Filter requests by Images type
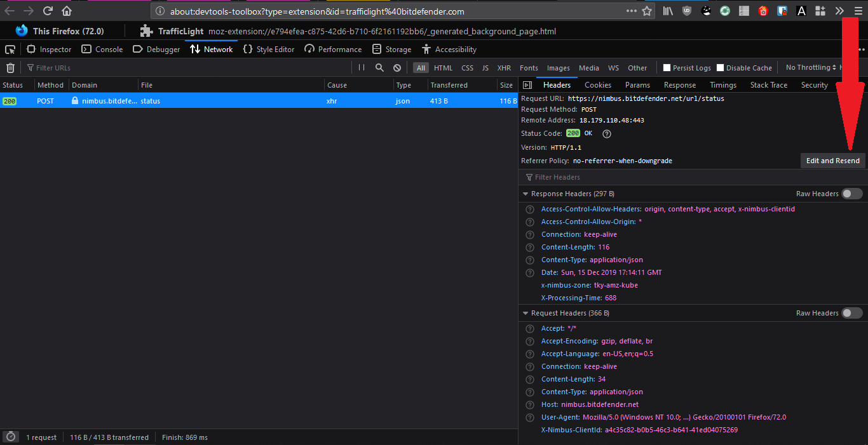 click(559, 68)
